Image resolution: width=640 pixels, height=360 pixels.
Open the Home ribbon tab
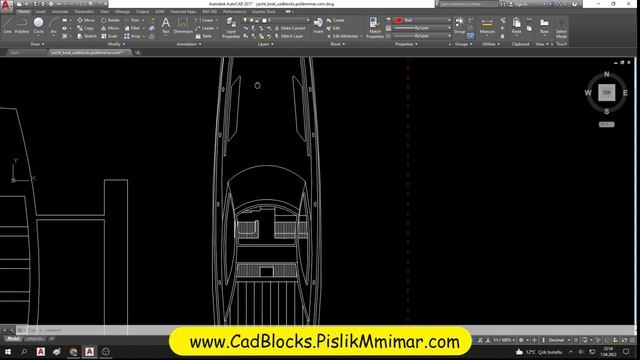pyautogui.click(x=23, y=12)
